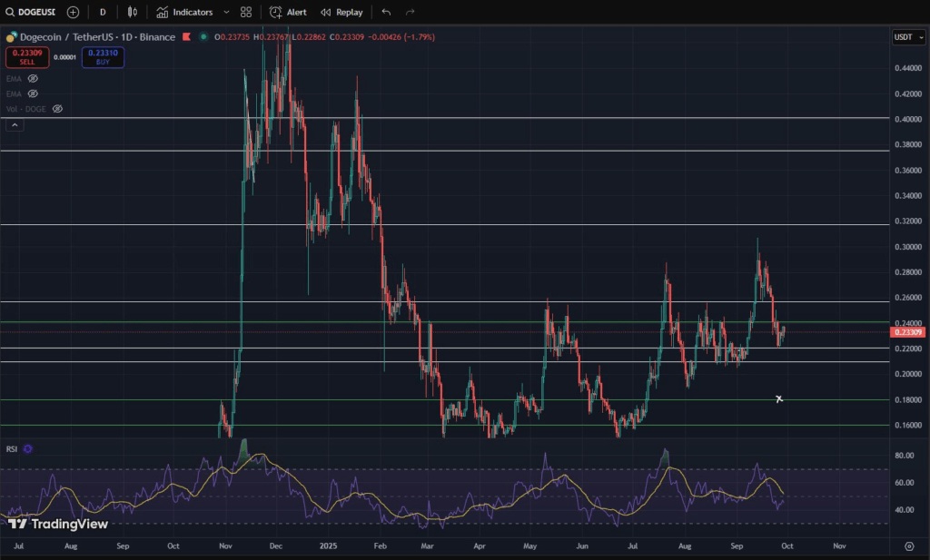Toggle visibility of the first EMA
Viewport: 930px width, 560px height.
33,79
